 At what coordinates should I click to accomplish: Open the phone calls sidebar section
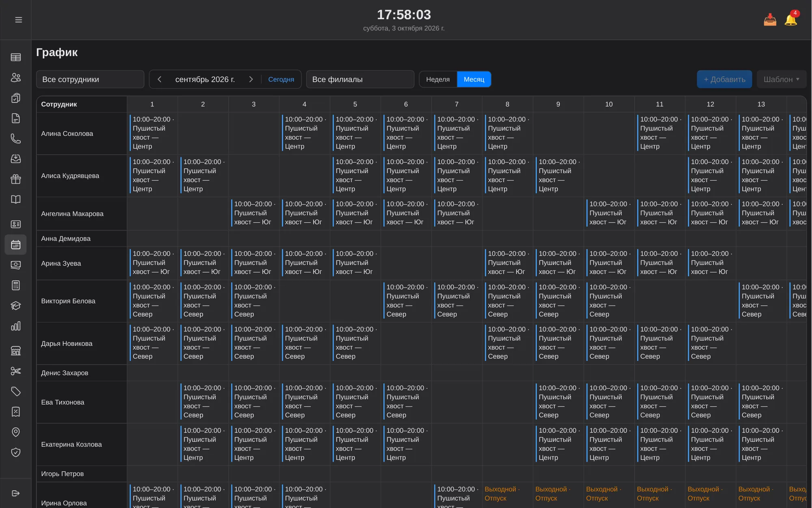click(x=16, y=139)
